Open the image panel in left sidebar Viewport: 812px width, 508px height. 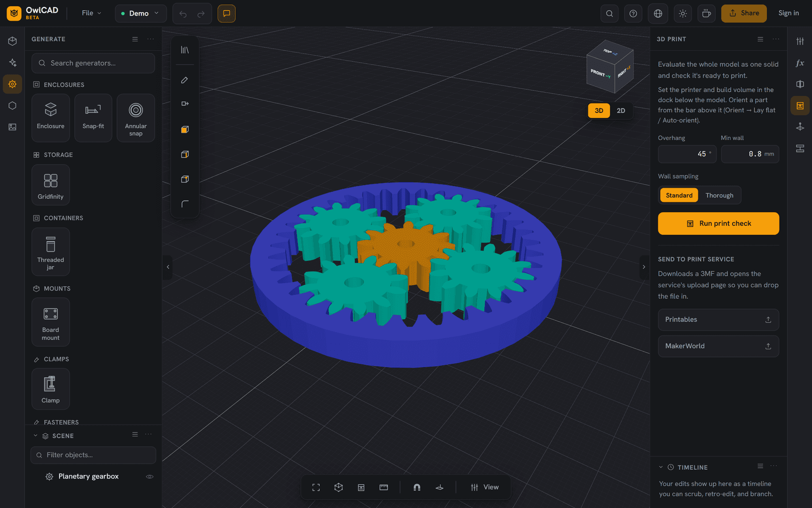(12, 127)
